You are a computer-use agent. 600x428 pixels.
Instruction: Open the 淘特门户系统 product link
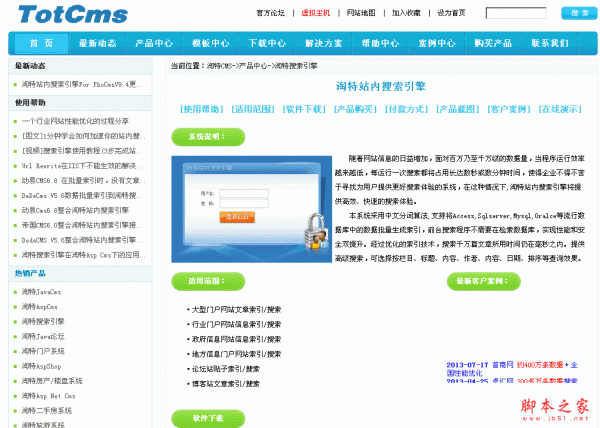[x=43, y=351]
